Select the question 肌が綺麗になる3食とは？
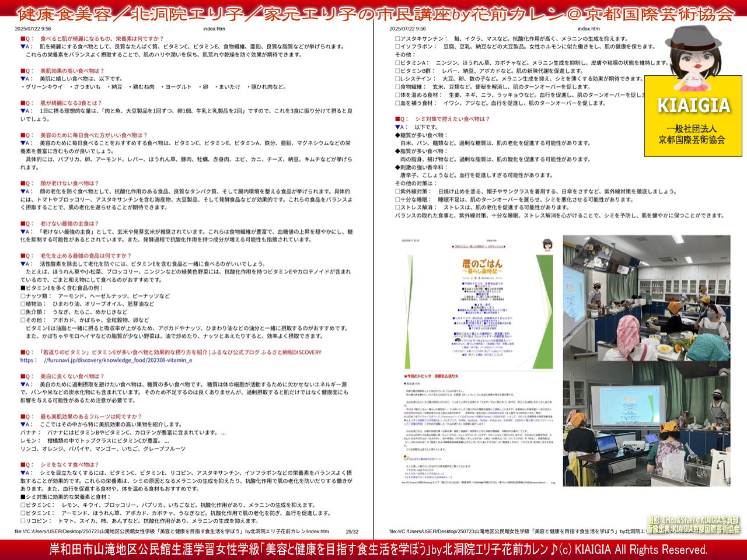Screen dimensions: 747x560 tap(61, 103)
